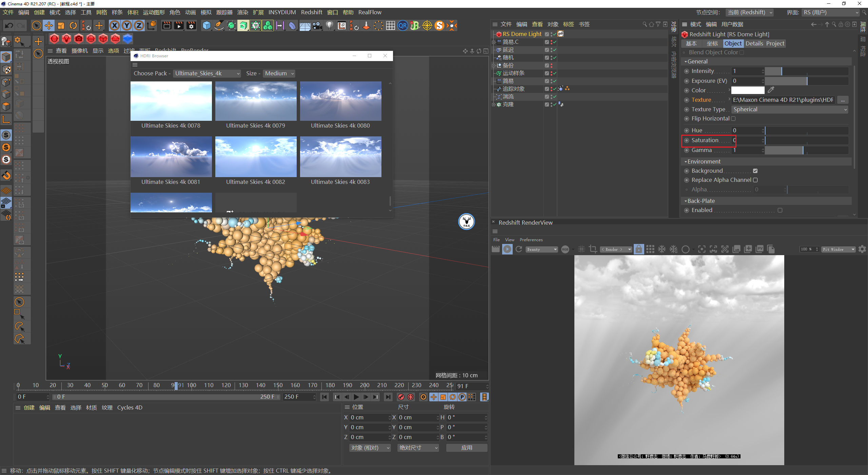Select Ultimate Skies 4k 0079 thumbnail
The height and width of the screenshot is (475, 868).
[256, 101]
